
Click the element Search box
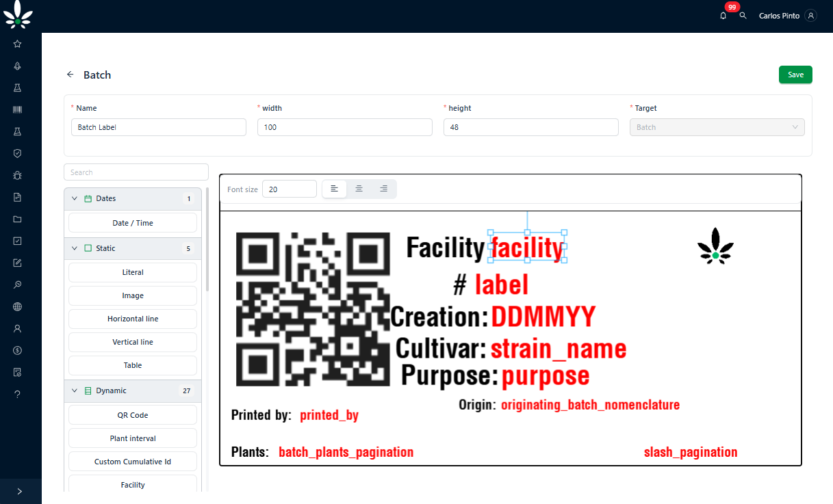pos(136,172)
